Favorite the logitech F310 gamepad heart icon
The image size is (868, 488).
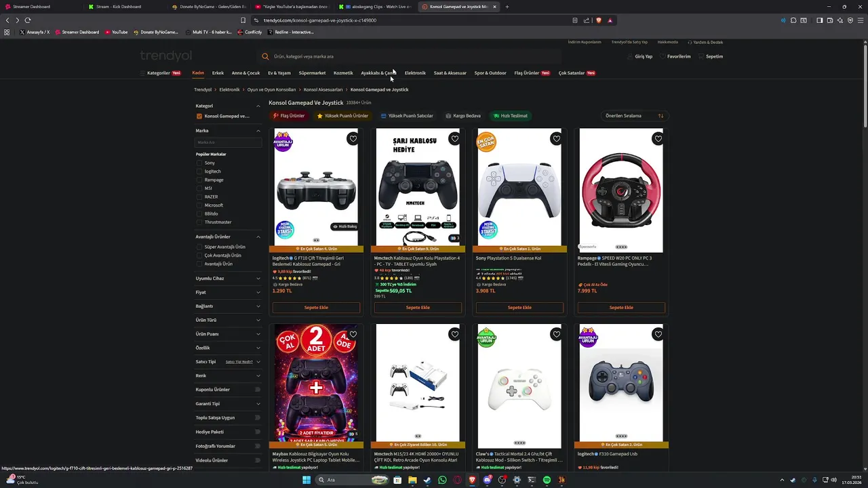tap(658, 334)
